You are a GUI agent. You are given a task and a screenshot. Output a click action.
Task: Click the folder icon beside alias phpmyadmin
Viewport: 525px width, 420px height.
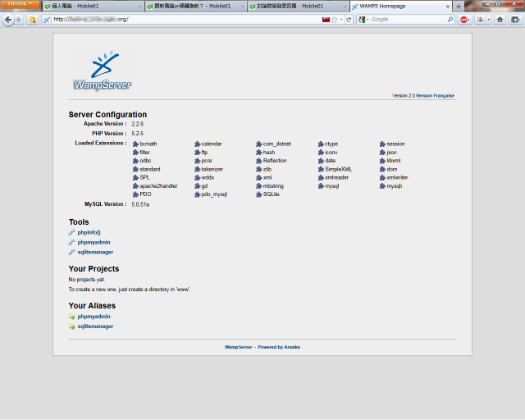[71, 317]
